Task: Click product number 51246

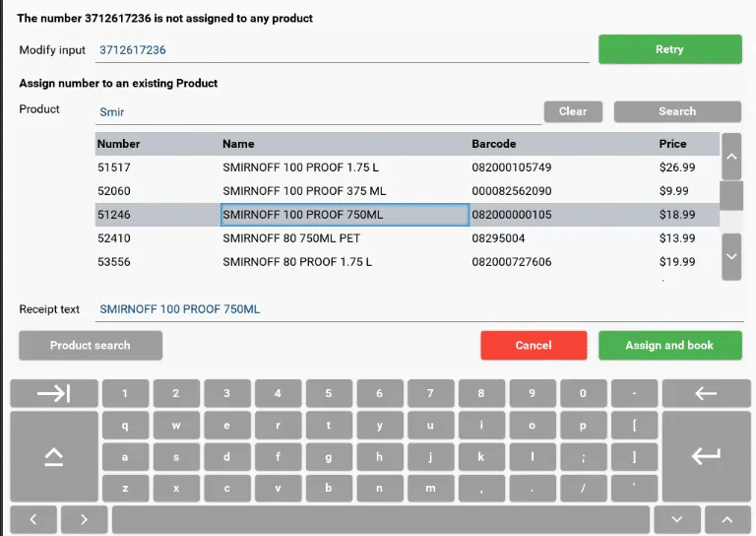Action: tap(114, 215)
